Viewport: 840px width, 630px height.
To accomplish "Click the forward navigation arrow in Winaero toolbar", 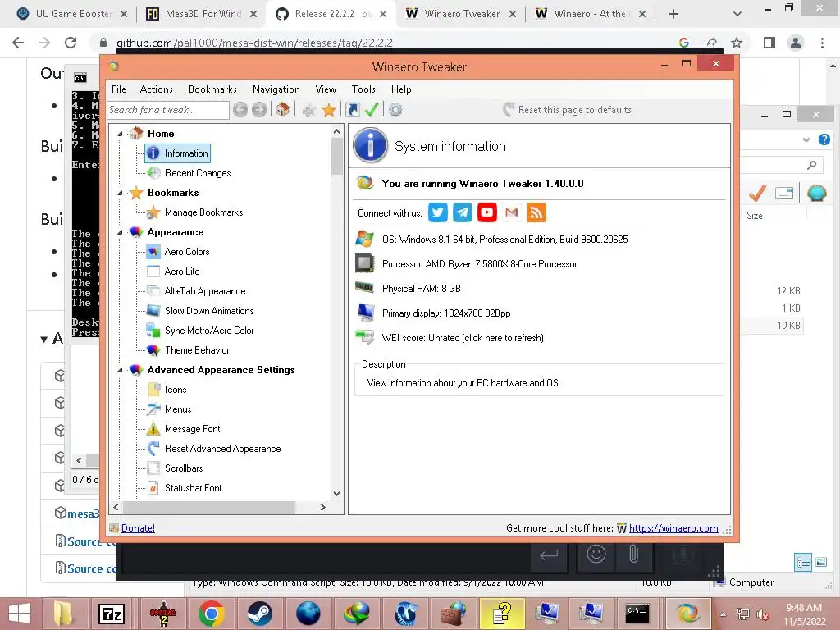I will point(259,110).
